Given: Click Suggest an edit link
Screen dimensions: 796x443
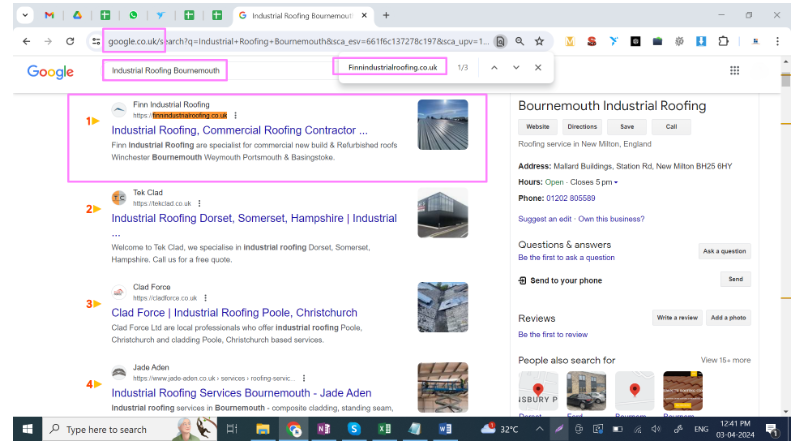Looking at the screenshot, I should [545, 219].
